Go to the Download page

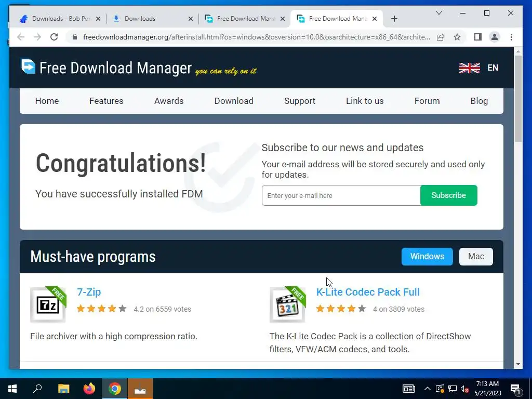click(234, 101)
